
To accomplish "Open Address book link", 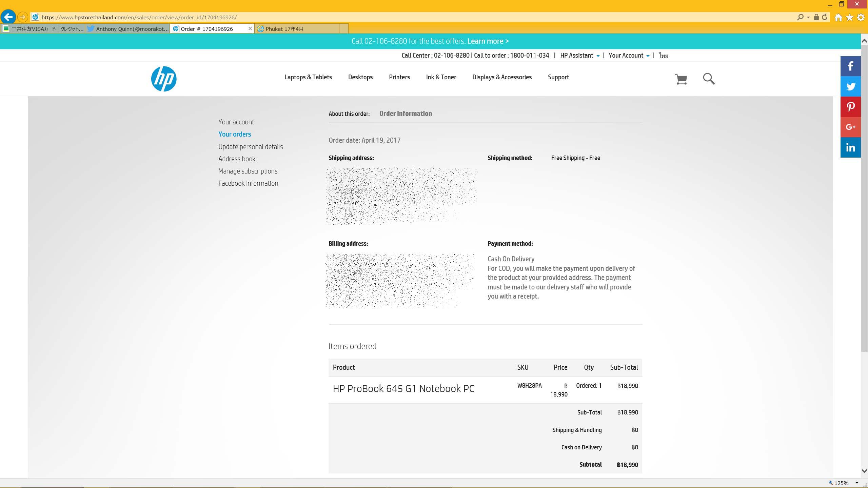I will pos(237,159).
